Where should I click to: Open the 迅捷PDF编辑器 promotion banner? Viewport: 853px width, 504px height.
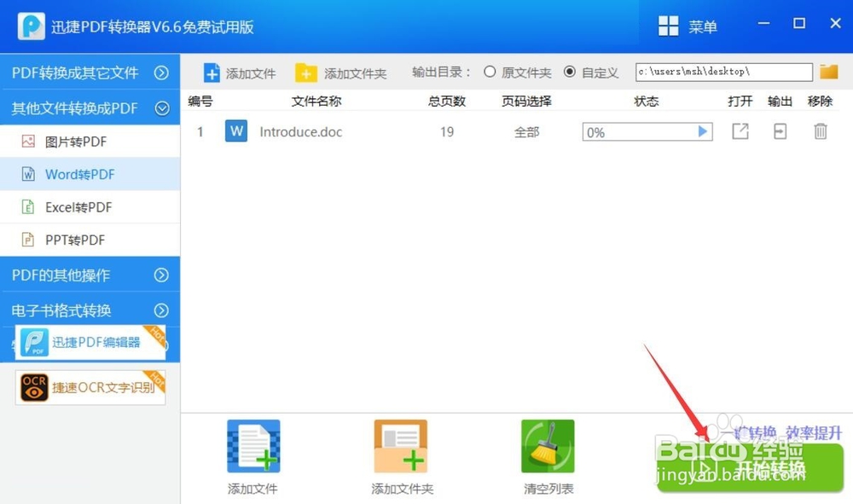coord(90,343)
